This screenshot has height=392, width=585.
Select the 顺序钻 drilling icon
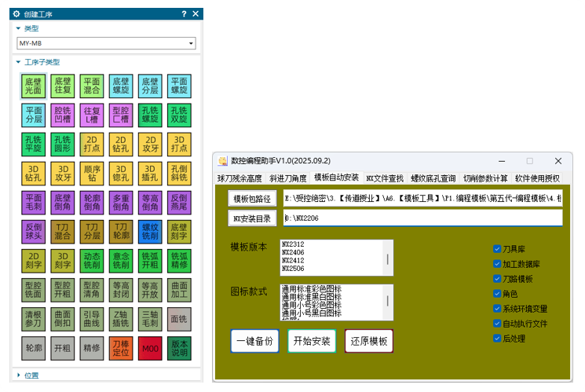coord(91,174)
